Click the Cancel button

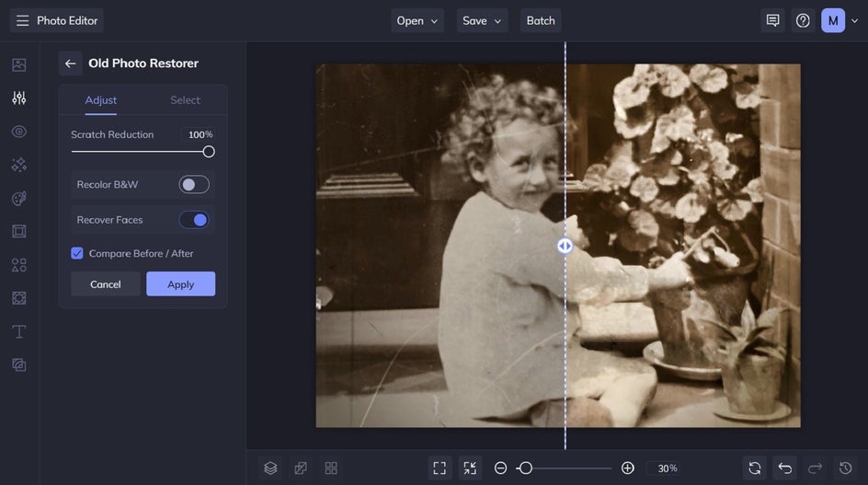[106, 284]
